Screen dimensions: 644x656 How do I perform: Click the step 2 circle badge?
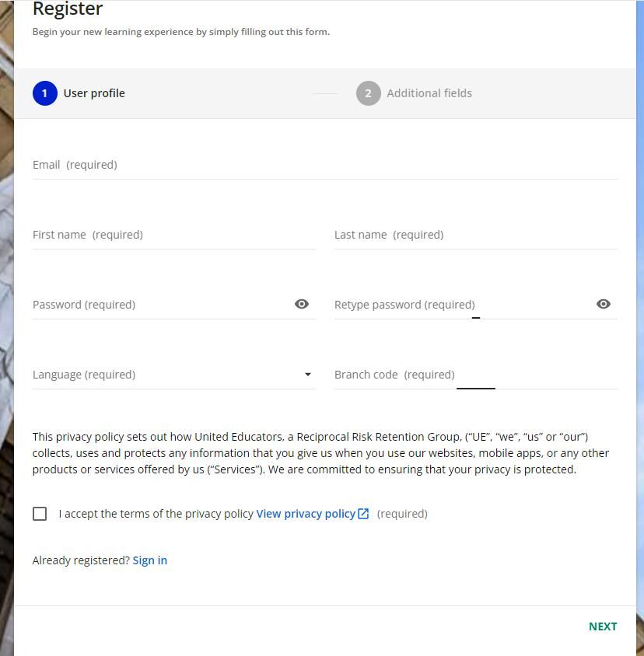pos(368,93)
